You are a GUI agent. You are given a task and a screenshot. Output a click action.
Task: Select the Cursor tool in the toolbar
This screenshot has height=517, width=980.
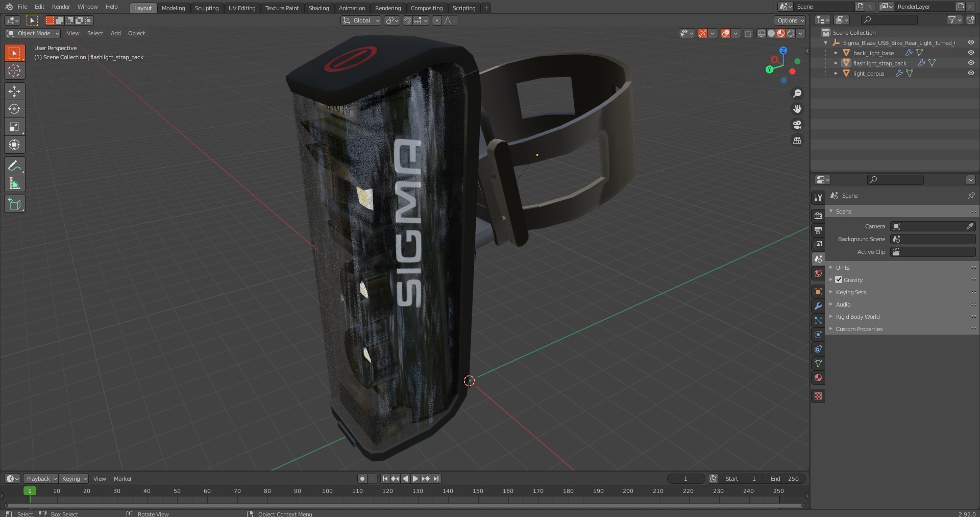pos(14,70)
